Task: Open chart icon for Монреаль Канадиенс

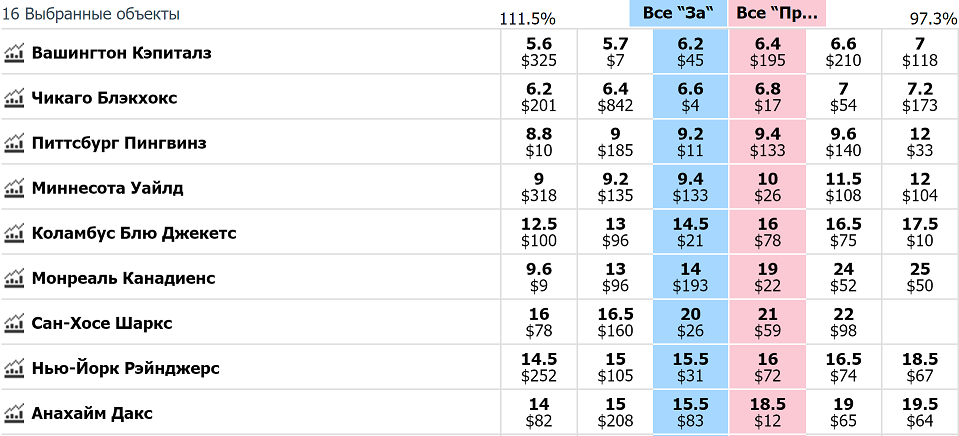Action: pyautogui.click(x=13, y=279)
